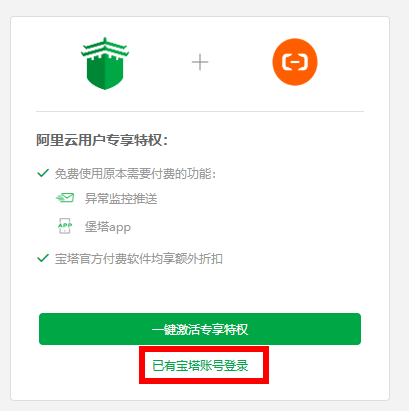Click the green envelope icon for 异常监控推送
The height and width of the screenshot is (411, 409).
(65, 198)
